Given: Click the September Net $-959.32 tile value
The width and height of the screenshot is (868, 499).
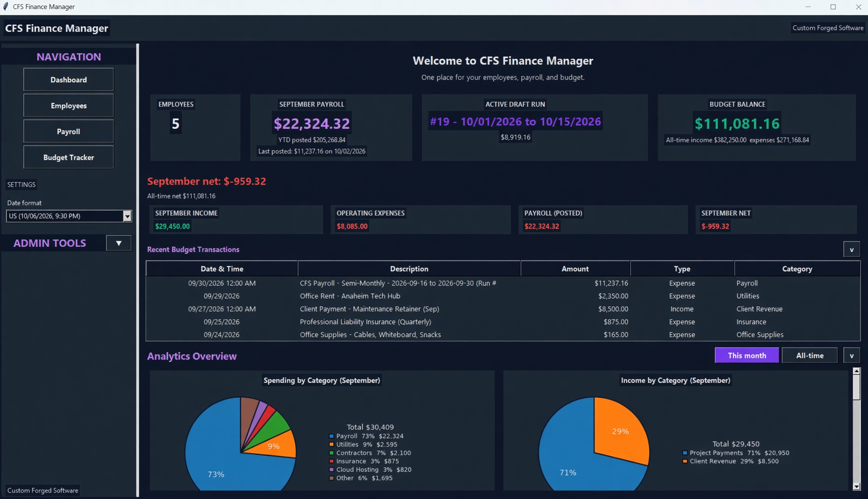Looking at the screenshot, I should point(715,226).
